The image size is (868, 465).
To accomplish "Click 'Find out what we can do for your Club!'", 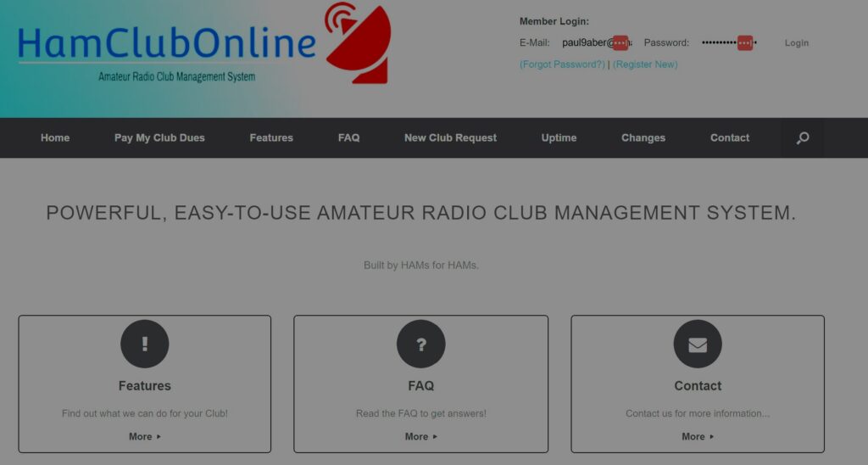I will point(144,413).
